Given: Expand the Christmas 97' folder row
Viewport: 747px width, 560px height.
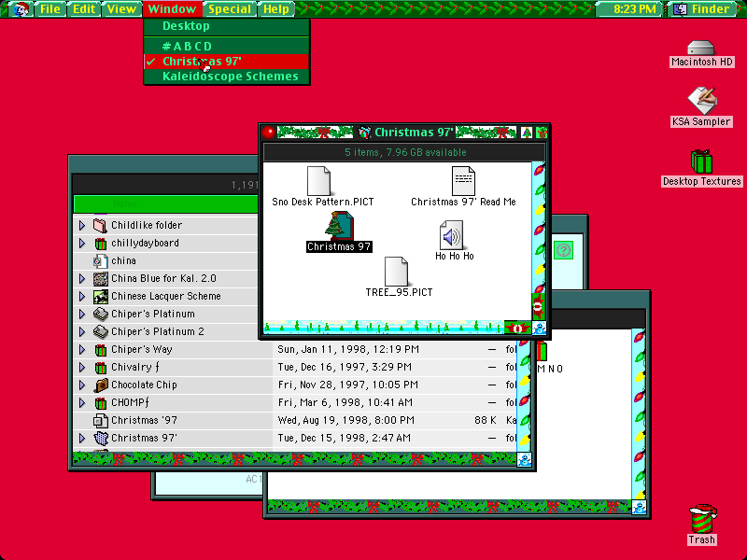Looking at the screenshot, I should [x=82, y=439].
